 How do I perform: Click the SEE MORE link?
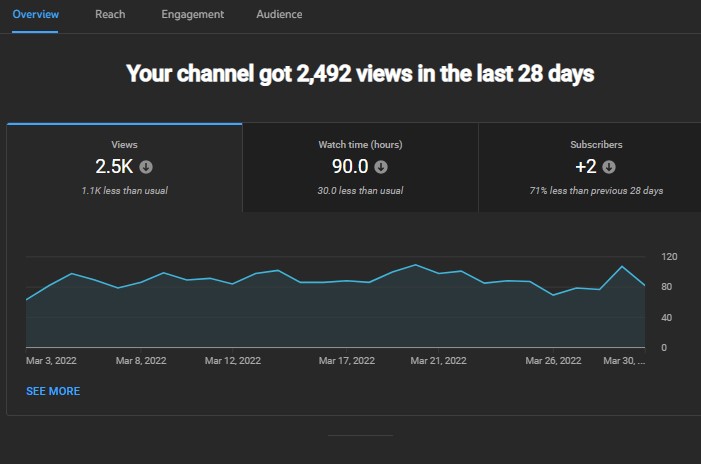tap(53, 391)
